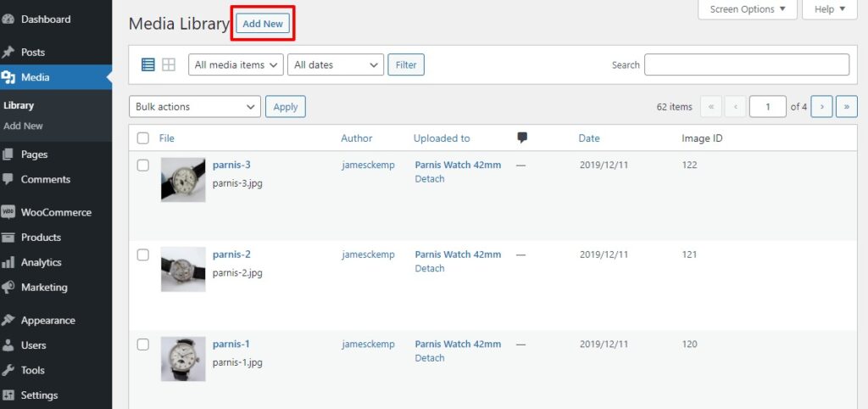The width and height of the screenshot is (868, 409).
Task: Go to next page arrow
Action: pos(821,107)
